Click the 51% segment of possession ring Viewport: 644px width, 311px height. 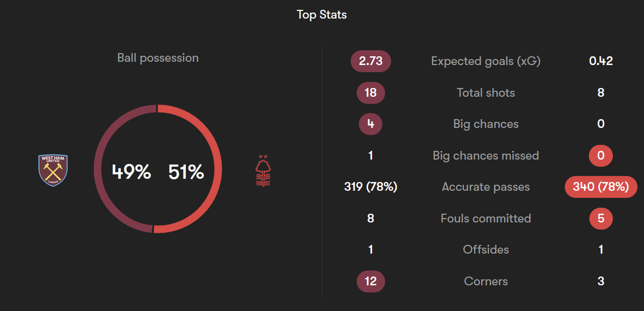[218, 169]
